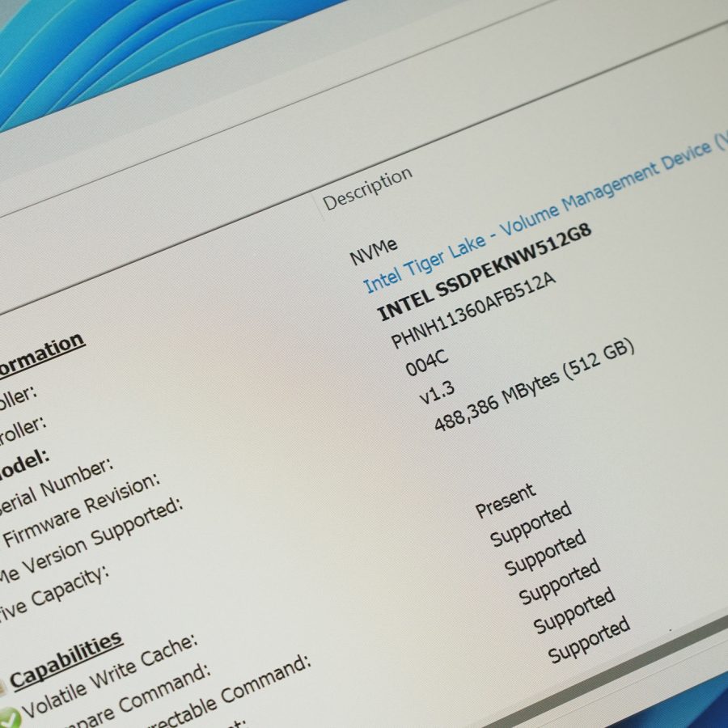The width and height of the screenshot is (728, 728).
Task: Click the Serial Number label
Action: point(55,486)
